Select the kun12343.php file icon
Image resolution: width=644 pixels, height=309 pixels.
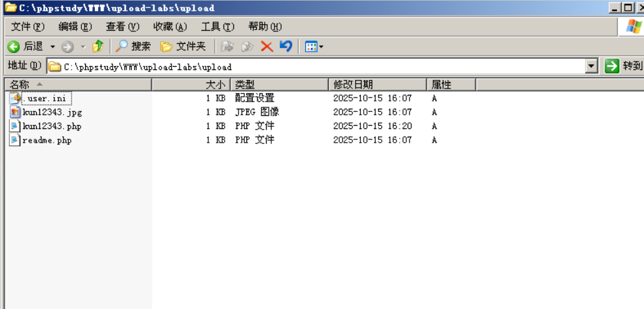tap(15, 126)
